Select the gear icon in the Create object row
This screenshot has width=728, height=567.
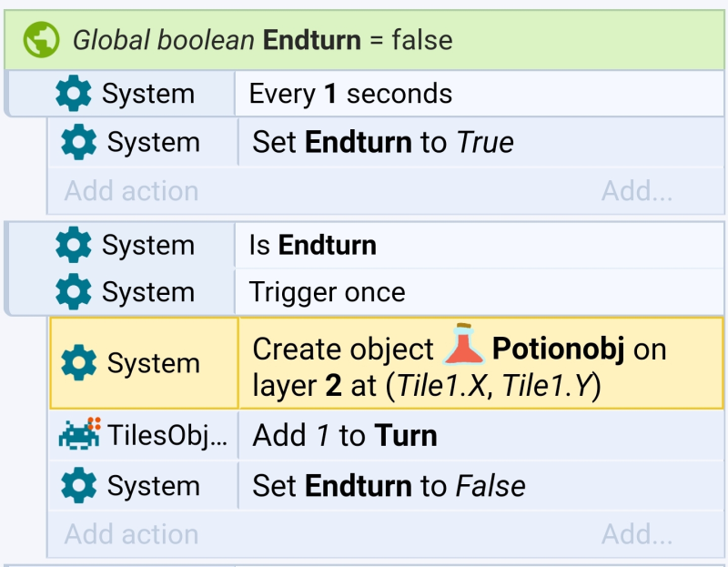[x=78, y=362]
